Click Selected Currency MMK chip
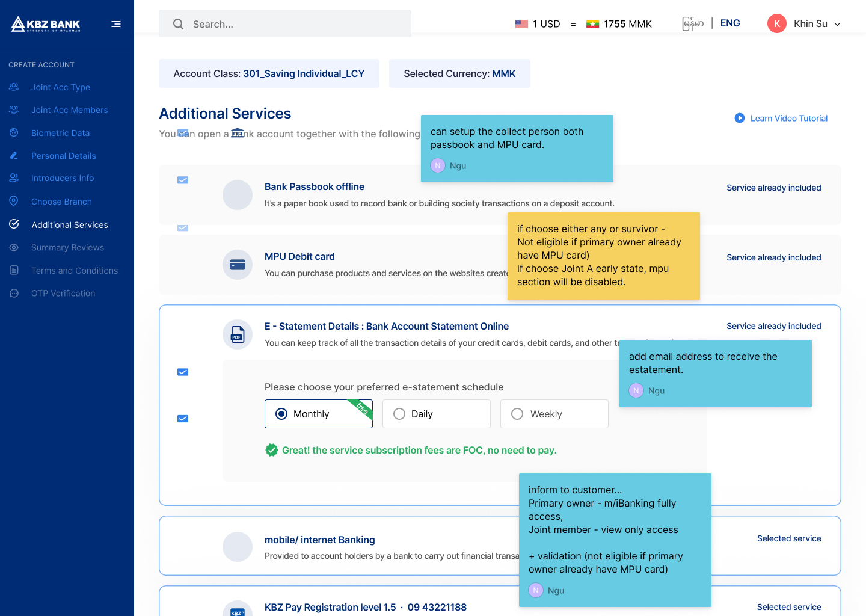This screenshot has height=616, width=866. coord(459,73)
